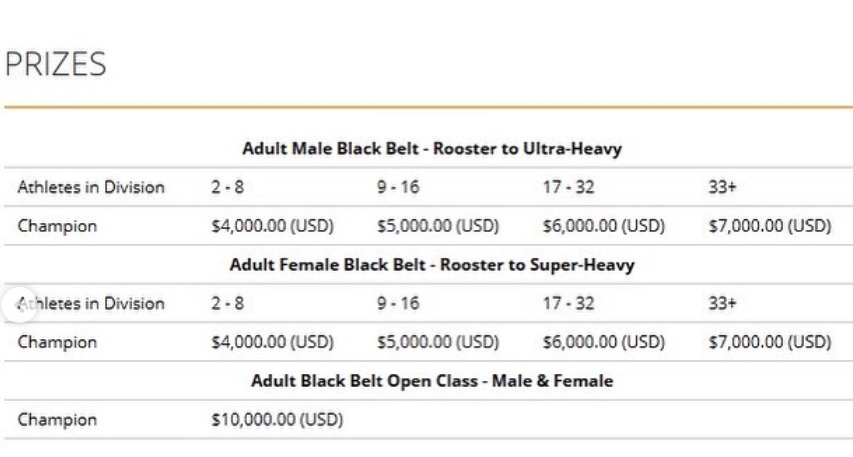Select the Female Champion $5,000.00 prize
The height and width of the screenshot is (457, 853).
tap(438, 342)
